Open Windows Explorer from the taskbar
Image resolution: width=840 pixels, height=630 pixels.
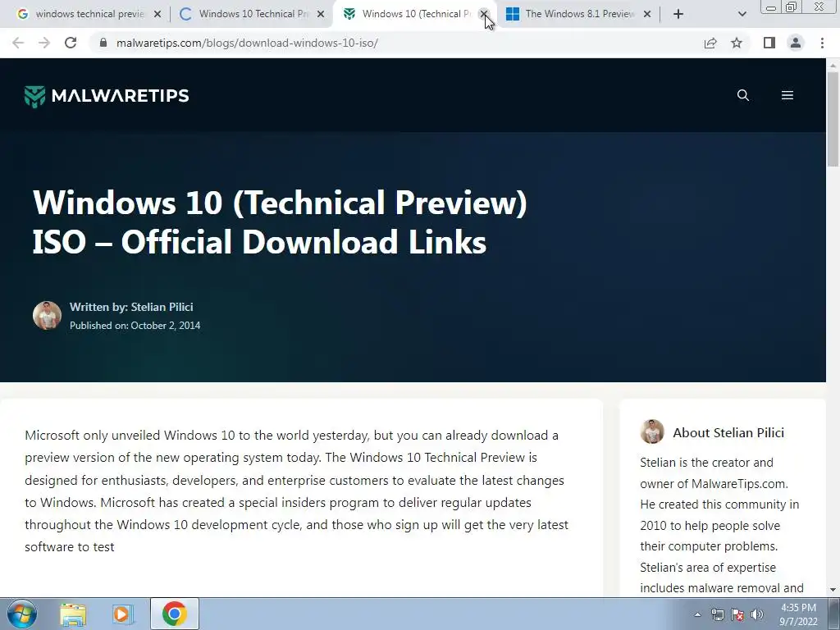[73, 614]
